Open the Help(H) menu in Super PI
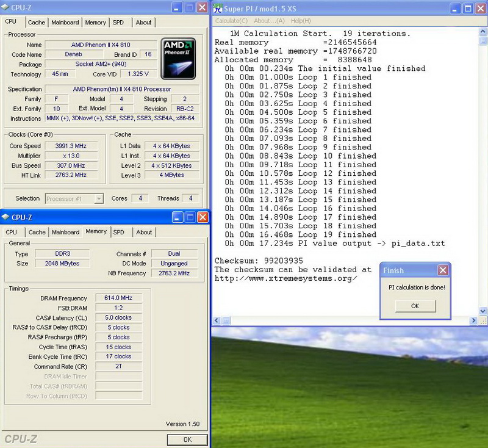This screenshot has width=488, height=448. [x=301, y=21]
